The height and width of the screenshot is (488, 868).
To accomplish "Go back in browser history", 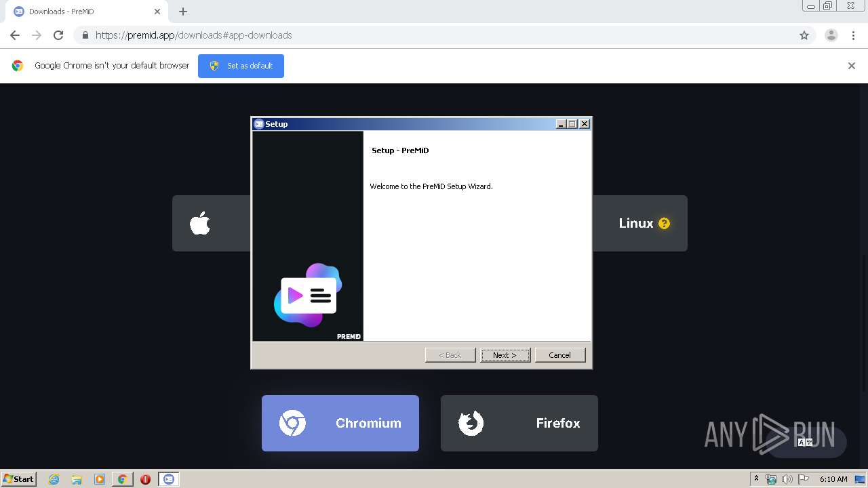I will click(x=15, y=35).
